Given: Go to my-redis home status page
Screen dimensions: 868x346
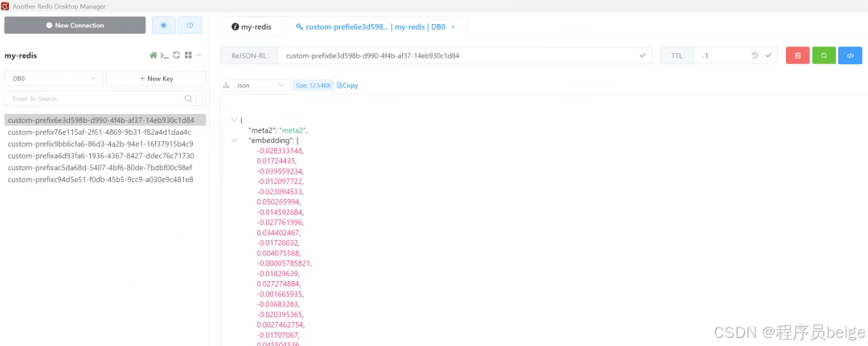Looking at the screenshot, I should coord(154,55).
